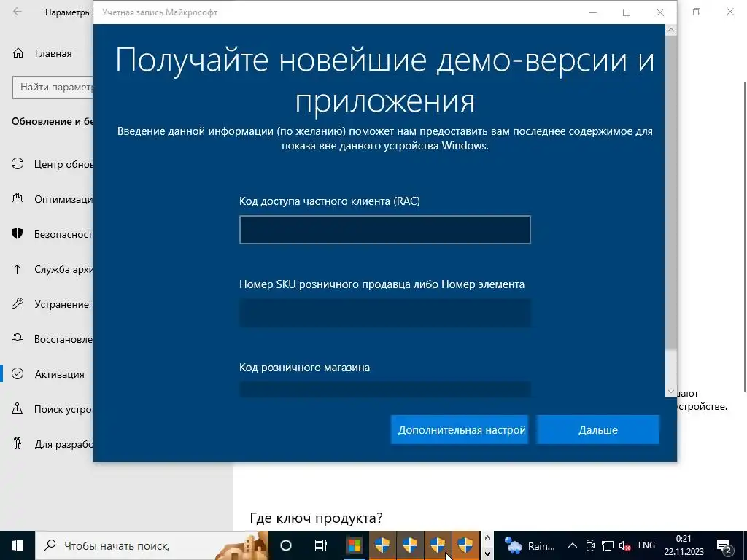
Task: Open Устранение неполадок wrench icon
Action: (x=18, y=304)
